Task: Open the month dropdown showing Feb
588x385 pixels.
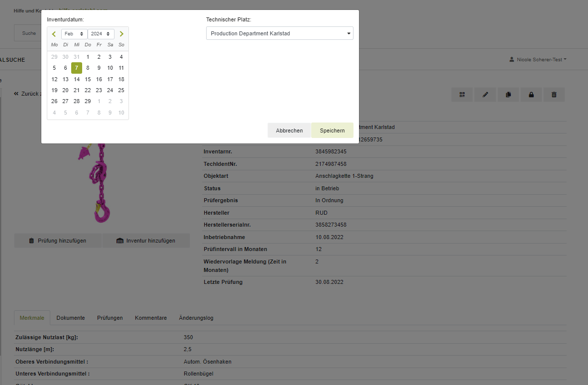Action: click(74, 34)
